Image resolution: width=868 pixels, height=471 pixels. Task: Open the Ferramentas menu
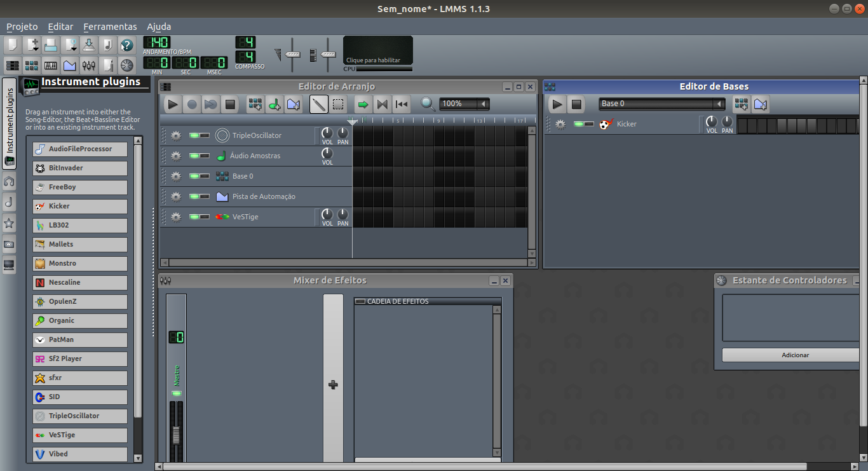pos(110,27)
